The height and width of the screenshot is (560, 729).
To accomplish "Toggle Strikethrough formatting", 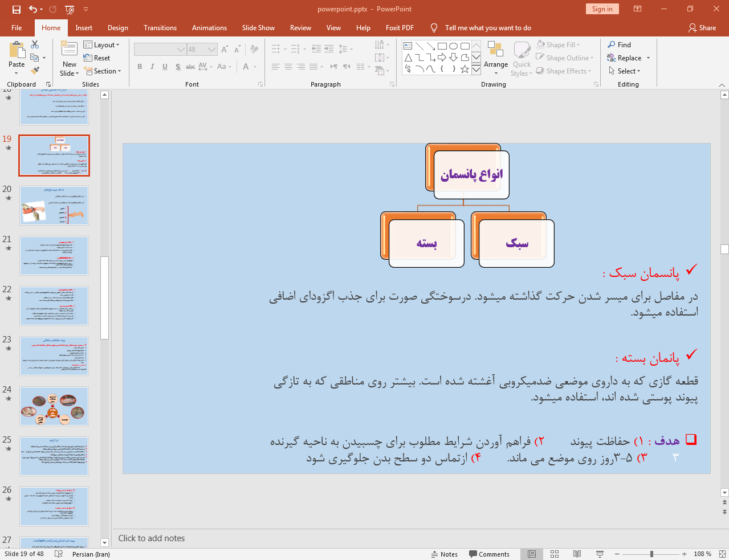I will coord(190,67).
